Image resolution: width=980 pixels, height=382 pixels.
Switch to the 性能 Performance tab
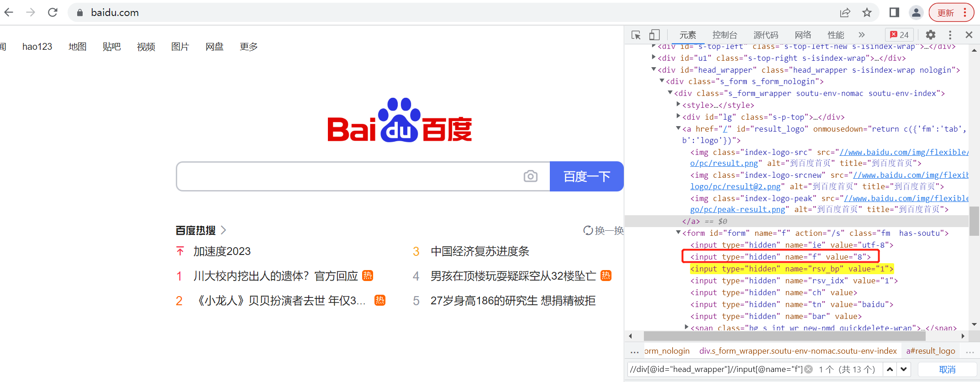[x=836, y=35]
